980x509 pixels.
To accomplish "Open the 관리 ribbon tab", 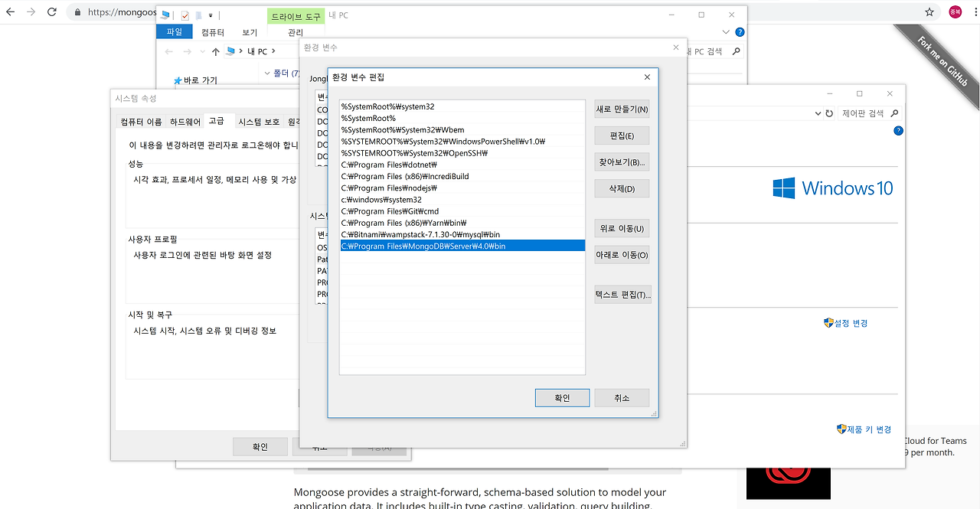I will [x=296, y=32].
